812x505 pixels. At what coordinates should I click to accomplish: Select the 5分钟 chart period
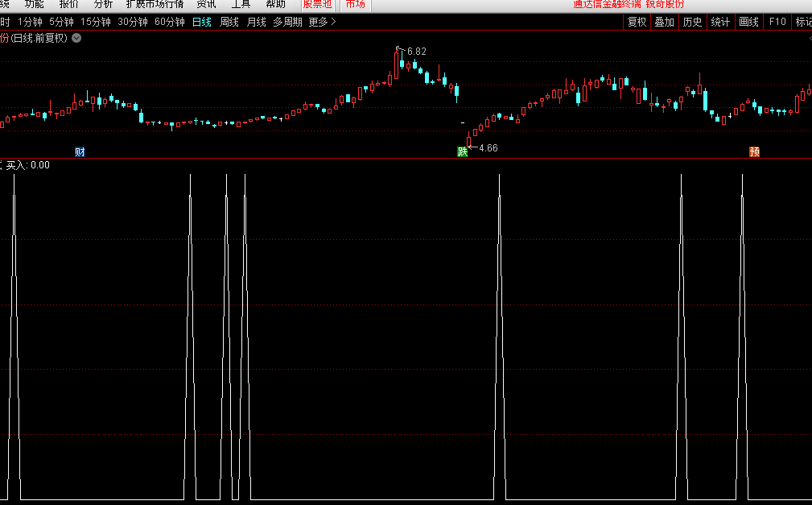click(x=61, y=22)
